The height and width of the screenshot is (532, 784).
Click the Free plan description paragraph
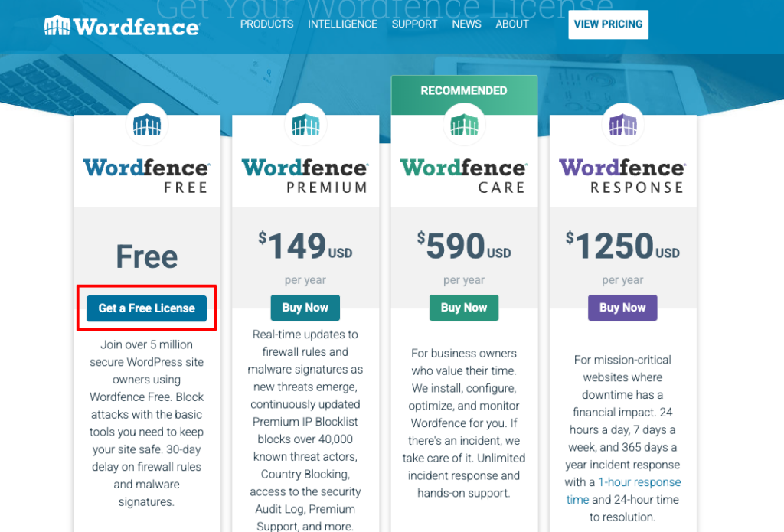point(146,423)
